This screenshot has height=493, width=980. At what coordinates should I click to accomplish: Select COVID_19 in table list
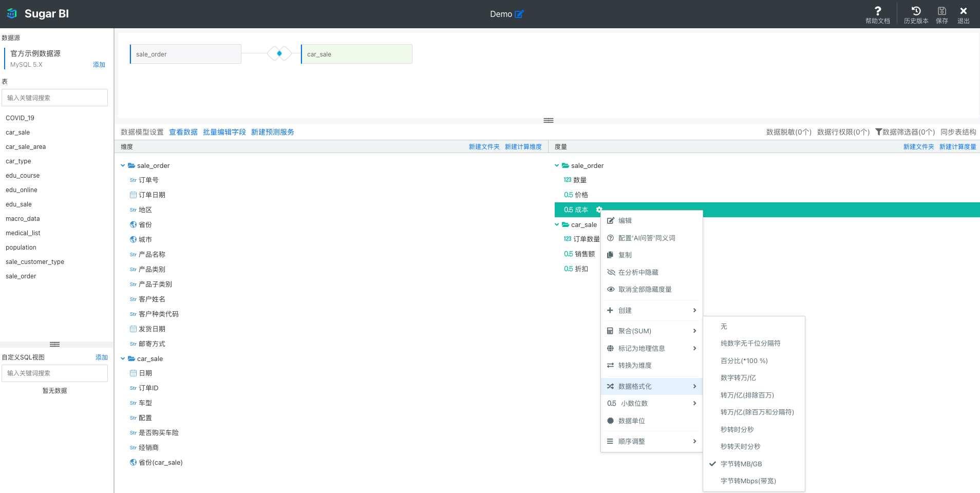tap(20, 118)
